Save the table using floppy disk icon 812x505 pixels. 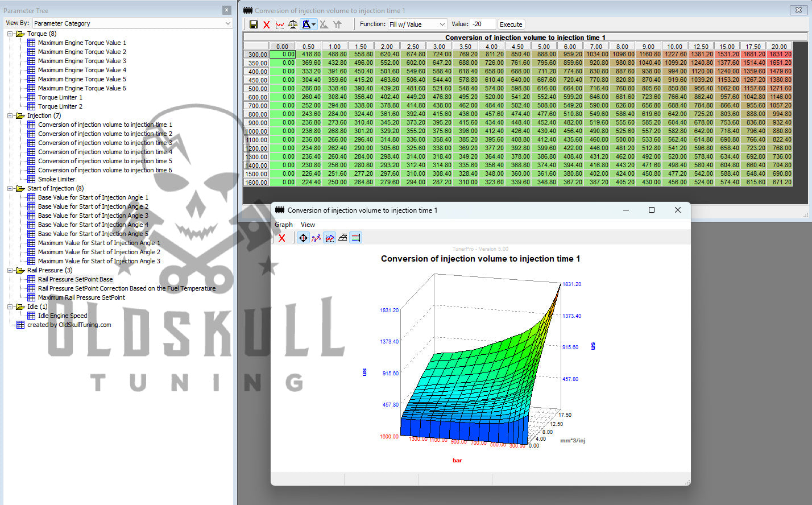[254, 24]
